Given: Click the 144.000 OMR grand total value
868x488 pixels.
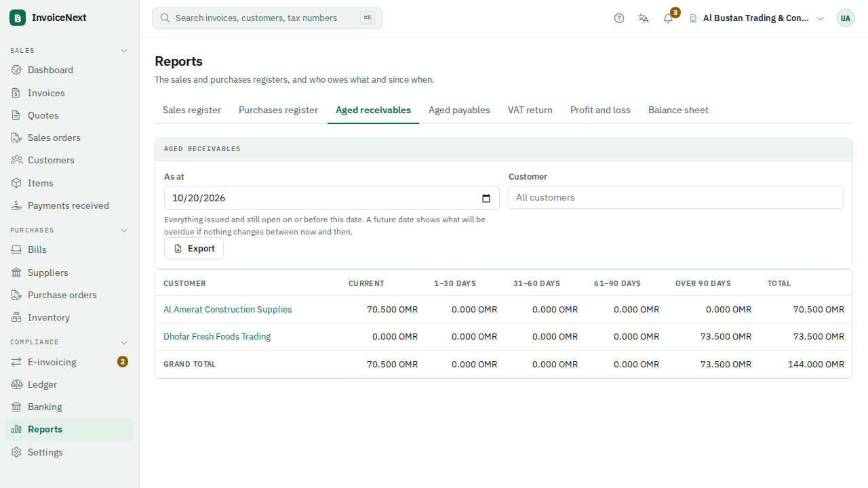Looking at the screenshot, I should pyautogui.click(x=816, y=364).
